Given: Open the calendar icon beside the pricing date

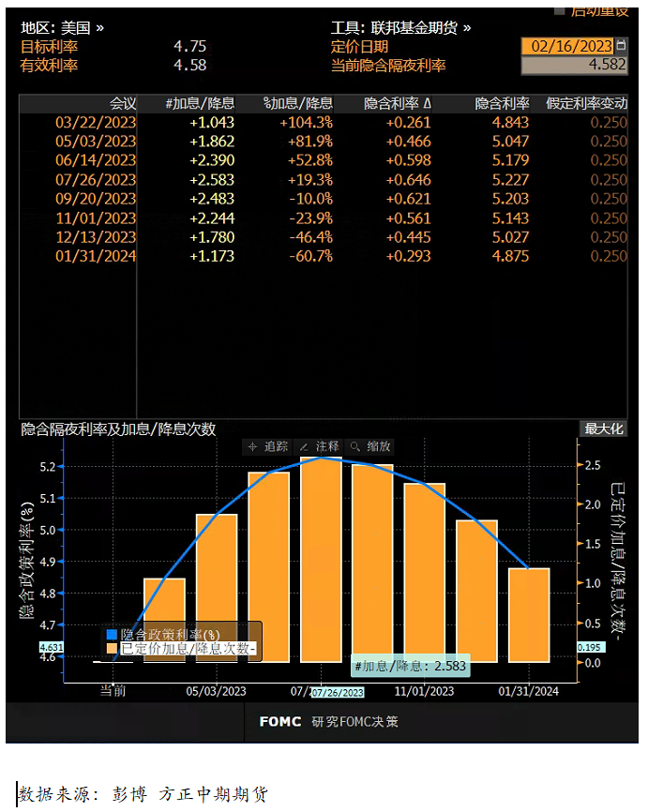Looking at the screenshot, I should tap(621, 45).
